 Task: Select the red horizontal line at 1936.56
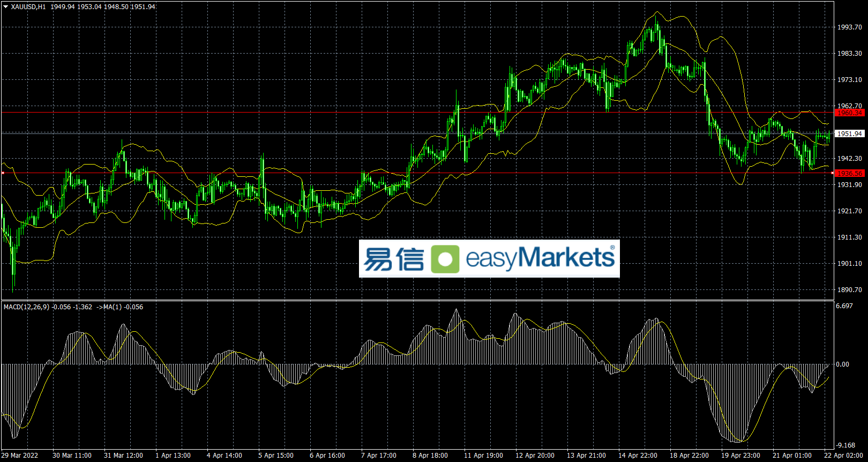(417, 173)
